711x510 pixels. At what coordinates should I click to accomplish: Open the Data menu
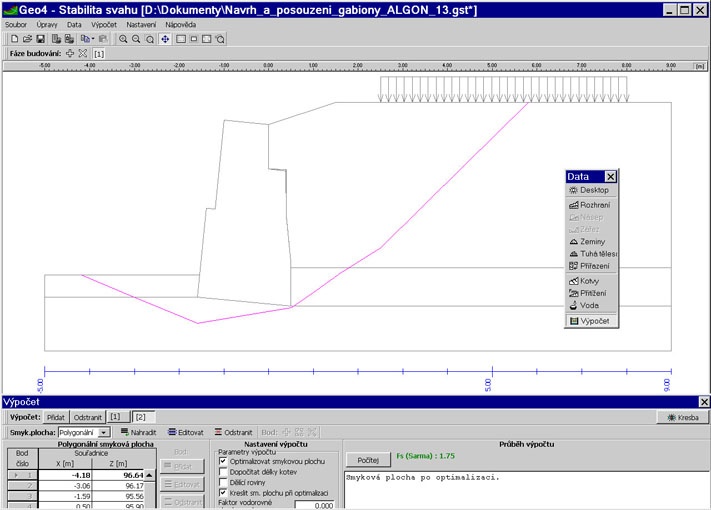[x=74, y=24]
